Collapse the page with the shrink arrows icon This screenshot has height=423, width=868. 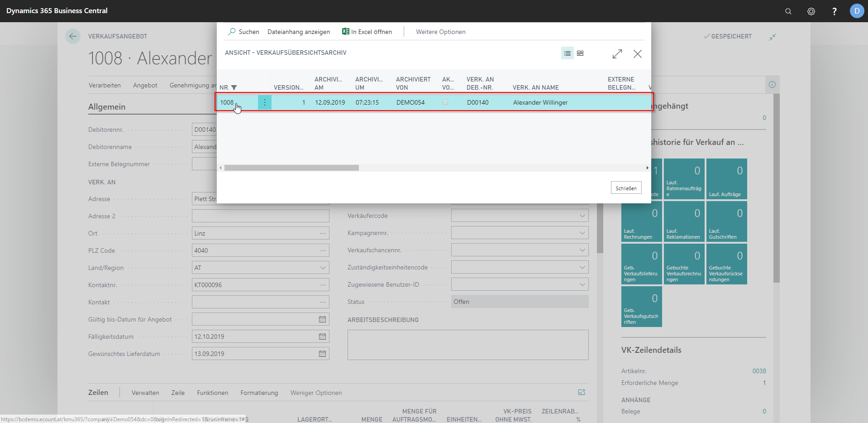[773, 37]
